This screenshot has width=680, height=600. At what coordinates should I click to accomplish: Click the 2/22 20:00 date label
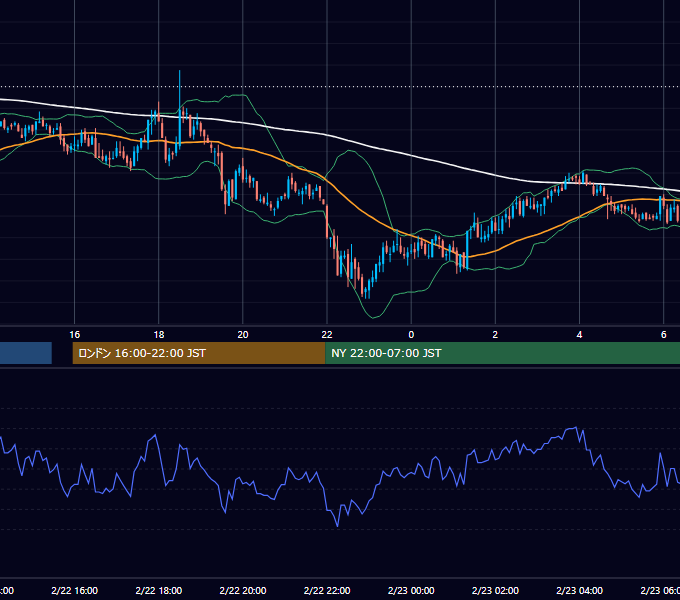[243, 590]
